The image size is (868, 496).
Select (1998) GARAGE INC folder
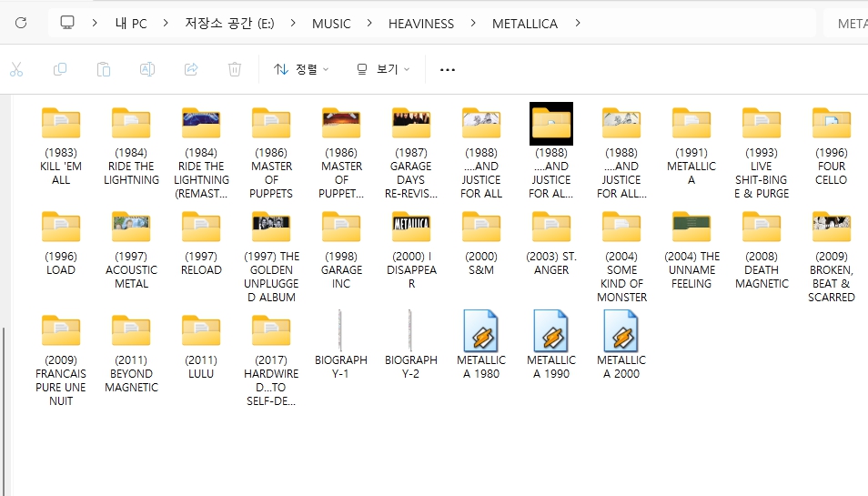pyautogui.click(x=341, y=250)
